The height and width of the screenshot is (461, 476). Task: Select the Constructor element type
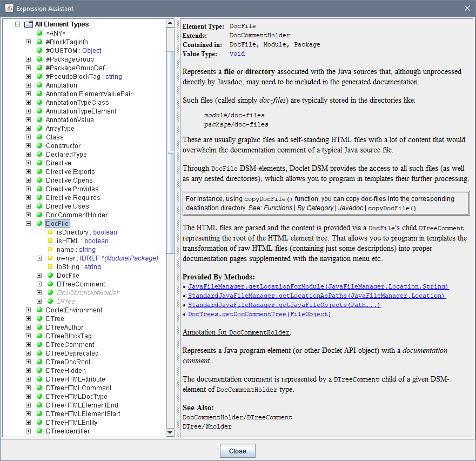(x=63, y=146)
